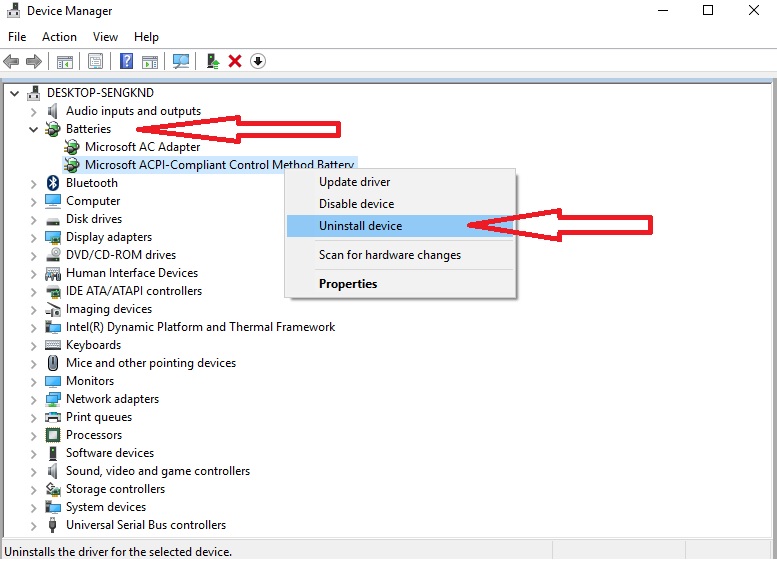Click the Back arrow toolbar icon
Image resolution: width=777 pixels, height=569 pixels.
point(11,61)
